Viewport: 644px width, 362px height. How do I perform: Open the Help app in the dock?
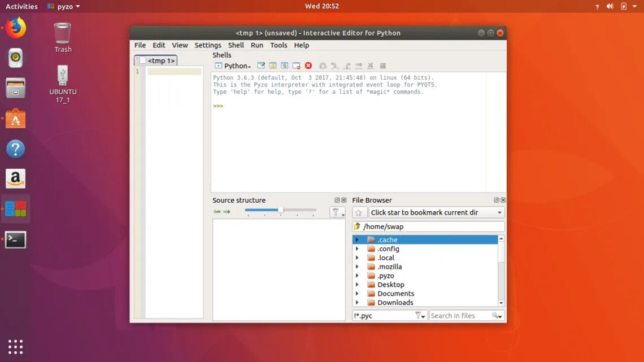click(x=16, y=149)
